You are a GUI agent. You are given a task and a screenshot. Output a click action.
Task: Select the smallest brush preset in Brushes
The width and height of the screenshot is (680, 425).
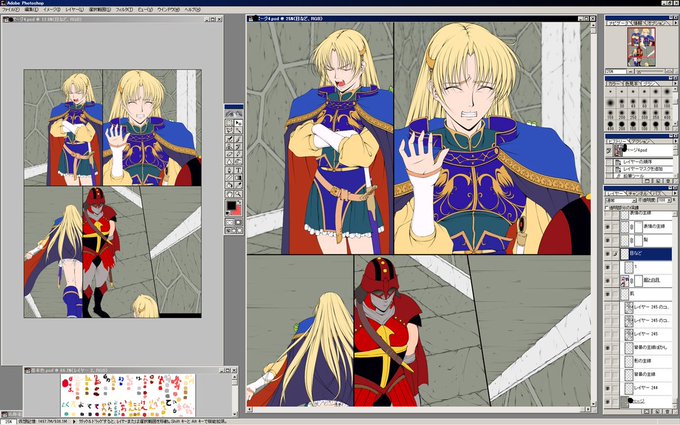pos(610,92)
